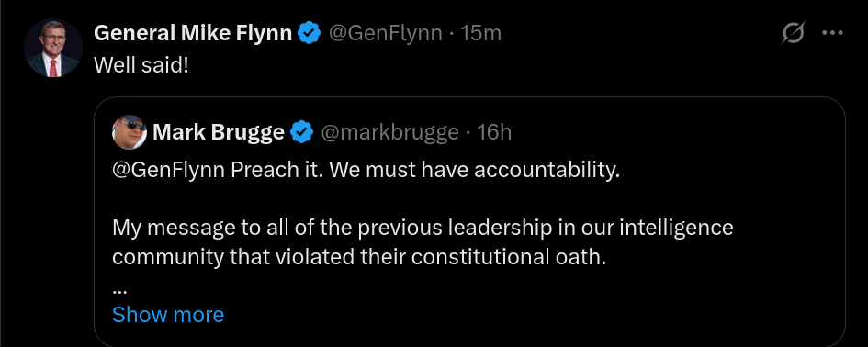This screenshot has height=347, width=868.
Task: Click truncation ellipsis above Show more
Action: (x=120, y=290)
